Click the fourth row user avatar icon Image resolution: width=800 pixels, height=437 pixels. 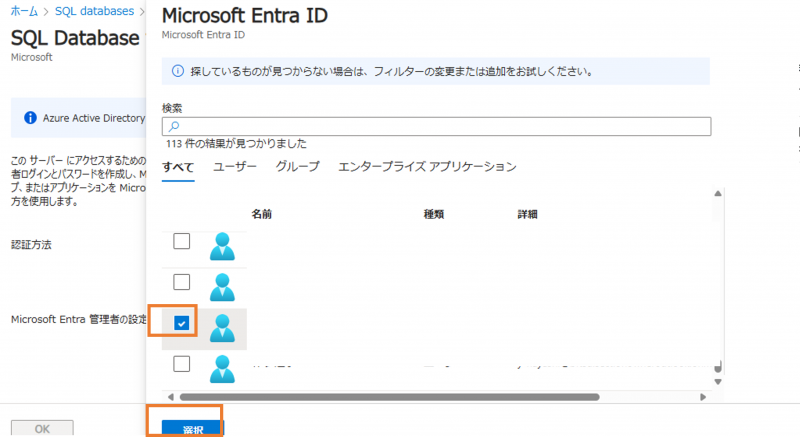tap(222, 369)
